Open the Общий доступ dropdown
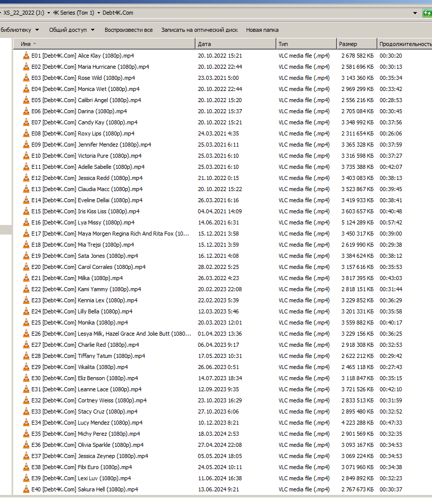 coord(72,30)
